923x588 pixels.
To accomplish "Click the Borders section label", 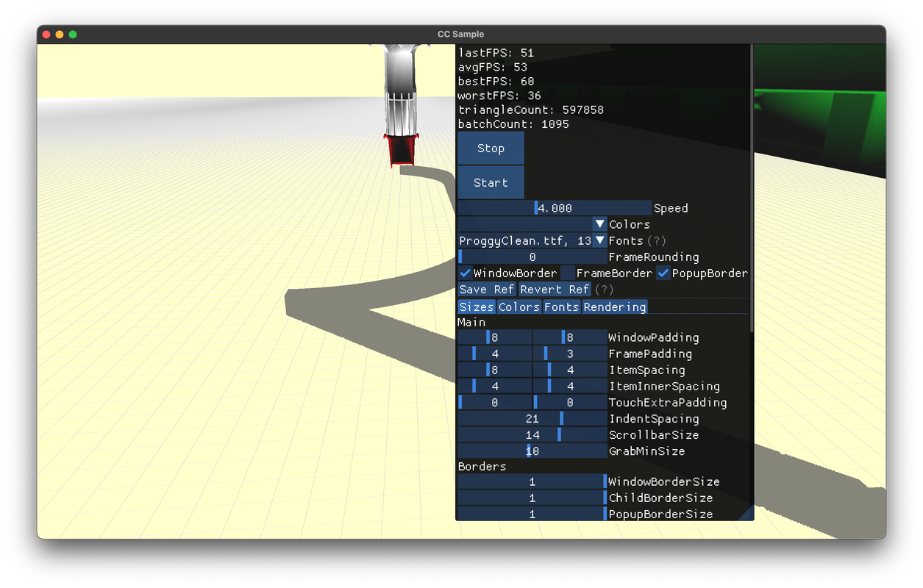I will click(482, 466).
